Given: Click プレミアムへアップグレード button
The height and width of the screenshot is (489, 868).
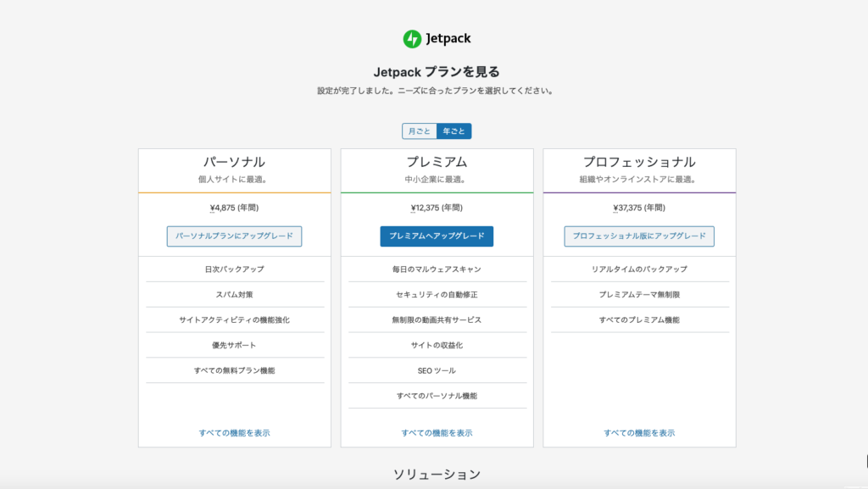Looking at the screenshot, I should point(437,236).
